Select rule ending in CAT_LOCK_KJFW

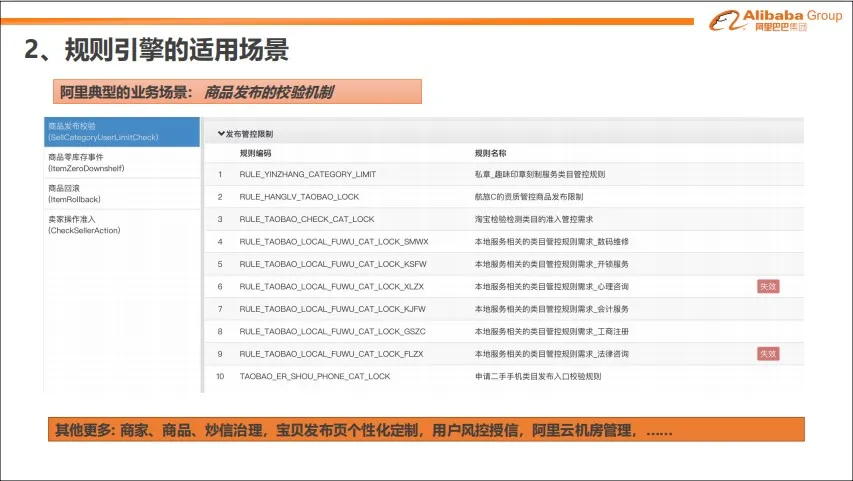pyautogui.click(x=332, y=309)
